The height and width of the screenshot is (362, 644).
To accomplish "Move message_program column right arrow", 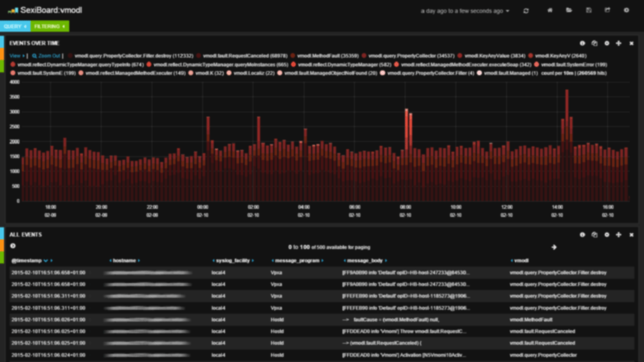I will click(x=323, y=261).
